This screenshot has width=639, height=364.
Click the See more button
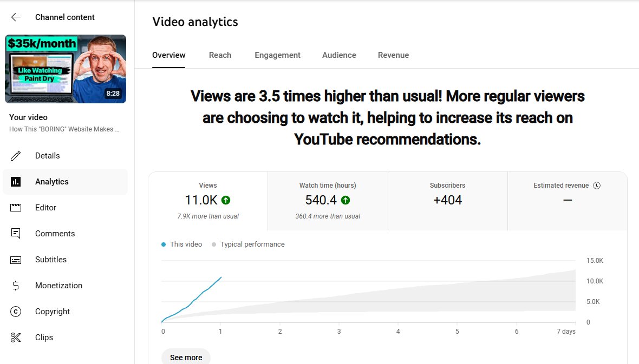[186, 357]
